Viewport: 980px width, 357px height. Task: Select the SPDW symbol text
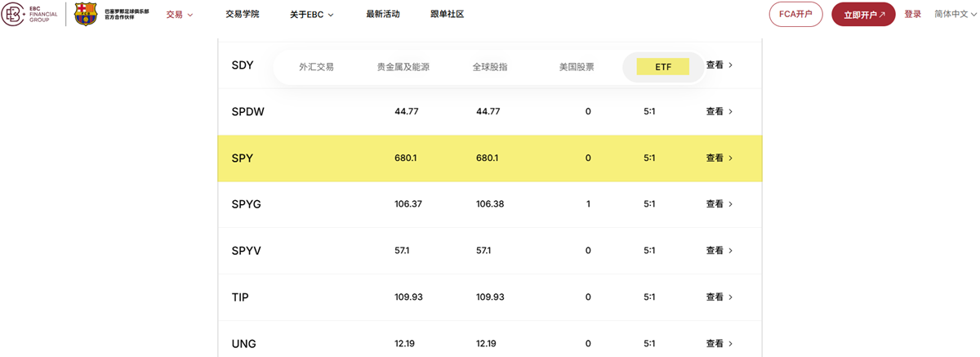(x=248, y=112)
